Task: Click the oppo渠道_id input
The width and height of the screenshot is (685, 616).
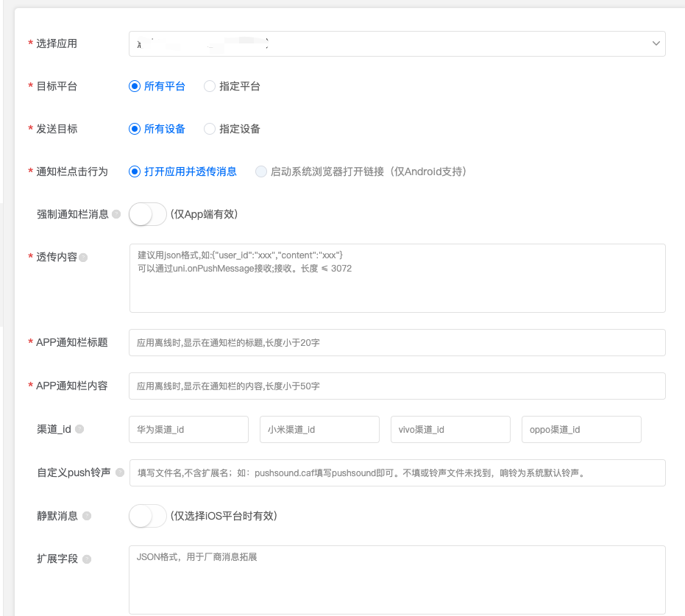Action: tap(581, 430)
